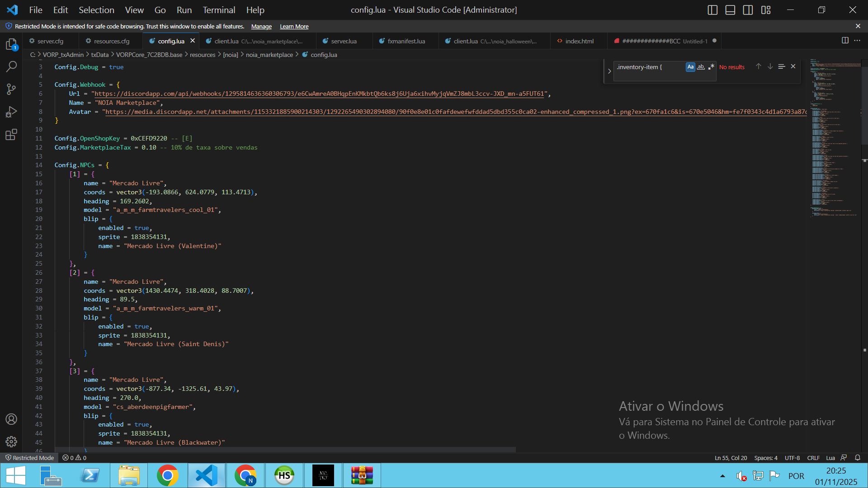Click the Learn More link
Screen dimensions: 868x488
(294, 27)
